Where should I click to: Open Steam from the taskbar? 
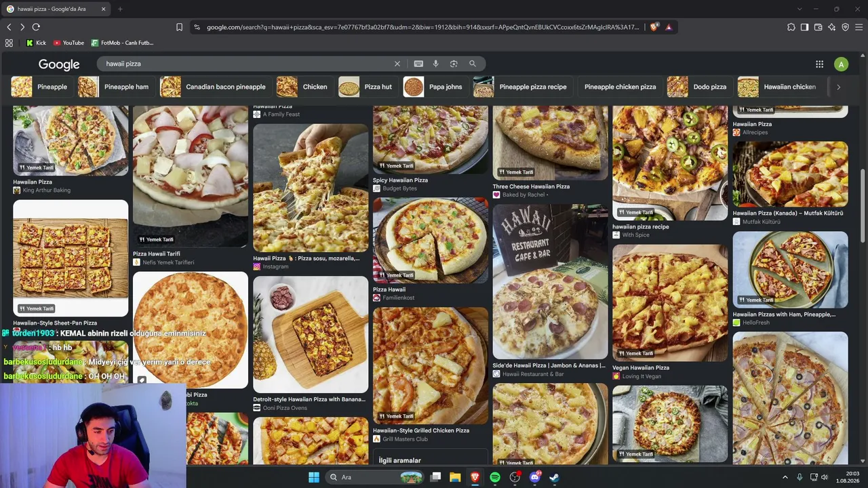tap(554, 477)
